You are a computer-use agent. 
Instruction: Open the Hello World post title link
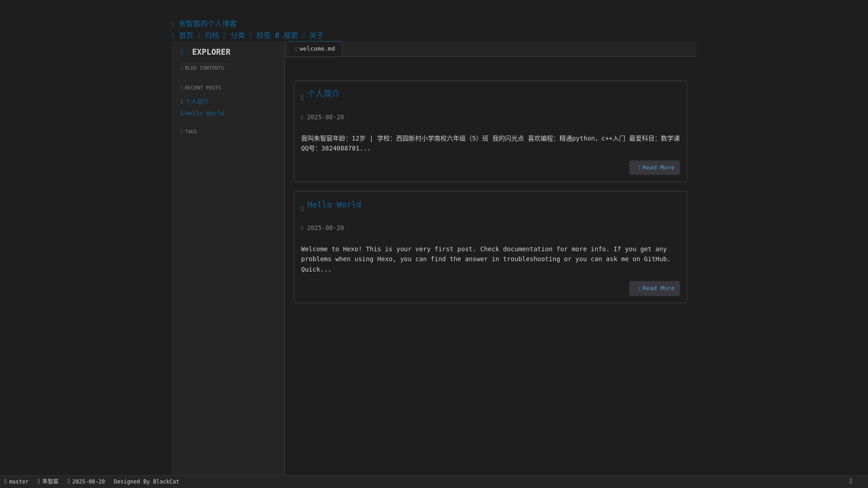pyautogui.click(x=334, y=204)
